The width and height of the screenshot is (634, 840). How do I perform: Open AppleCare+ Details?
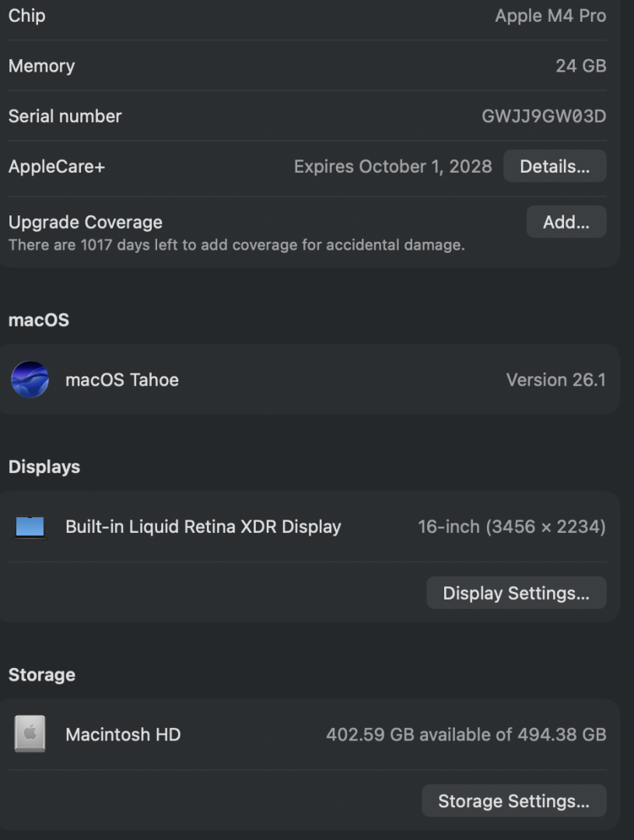554,166
